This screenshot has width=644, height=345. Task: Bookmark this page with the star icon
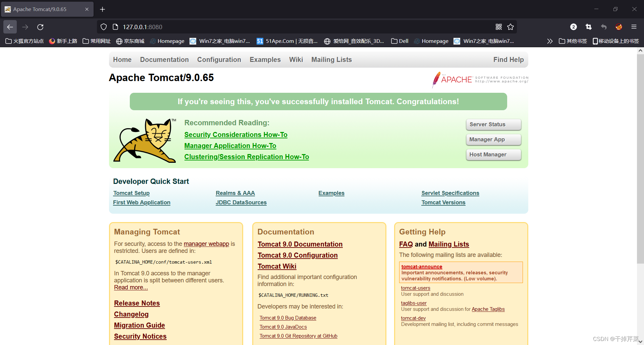pos(511,27)
